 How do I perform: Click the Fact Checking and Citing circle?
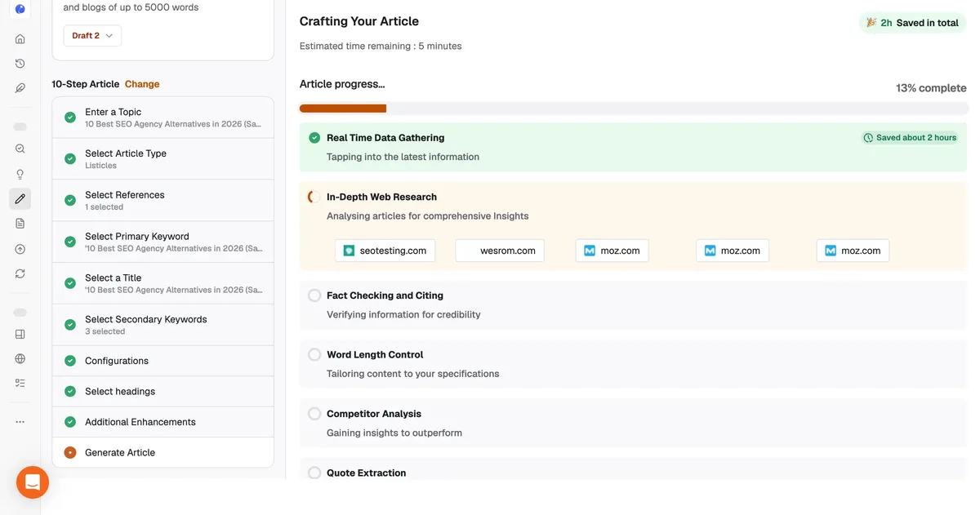[x=314, y=295]
